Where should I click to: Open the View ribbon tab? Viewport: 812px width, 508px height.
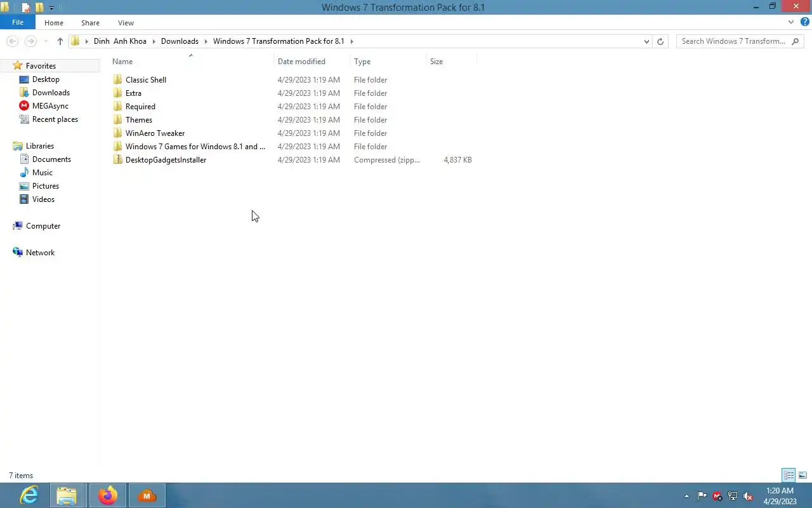(126, 23)
